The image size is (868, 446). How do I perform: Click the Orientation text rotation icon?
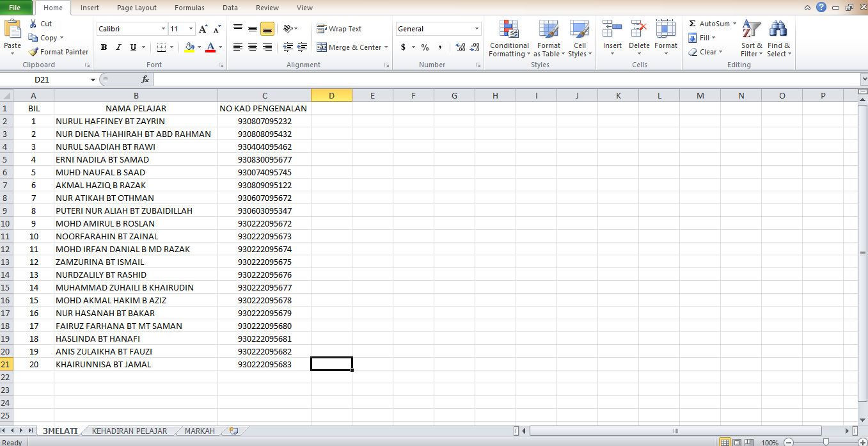coord(288,29)
